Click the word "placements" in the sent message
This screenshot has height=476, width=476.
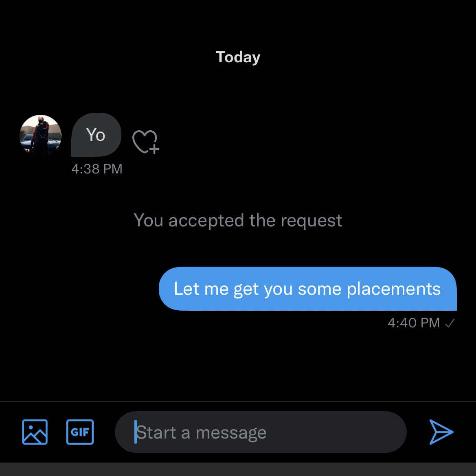[x=393, y=289]
